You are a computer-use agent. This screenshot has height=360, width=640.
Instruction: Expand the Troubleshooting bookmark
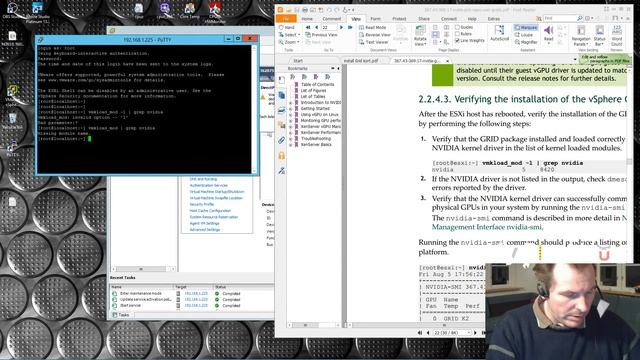pyautogui.click(x=291, y=139)
